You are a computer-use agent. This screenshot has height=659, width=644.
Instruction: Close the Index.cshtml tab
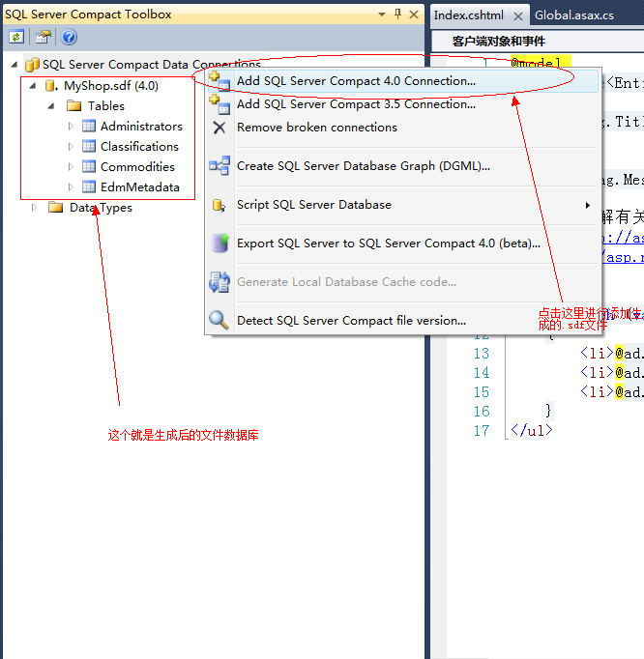[x=518, y=16]
